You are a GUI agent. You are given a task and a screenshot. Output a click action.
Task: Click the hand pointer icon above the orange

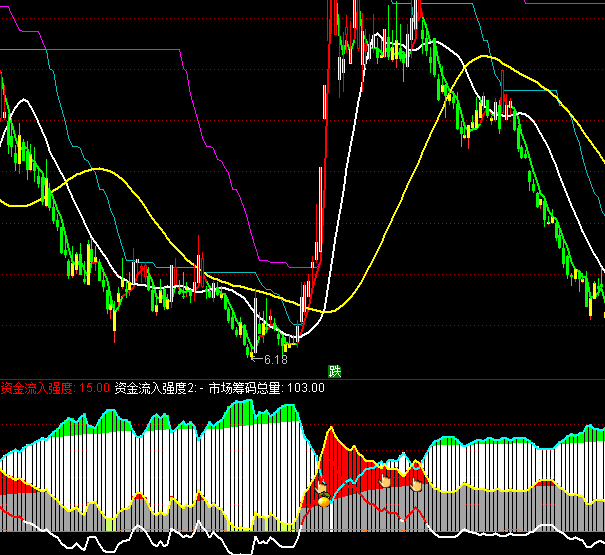322,487
